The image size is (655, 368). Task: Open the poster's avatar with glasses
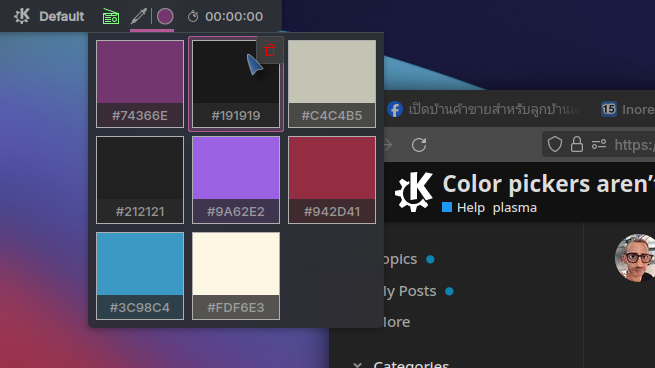(x=635, y=258)
